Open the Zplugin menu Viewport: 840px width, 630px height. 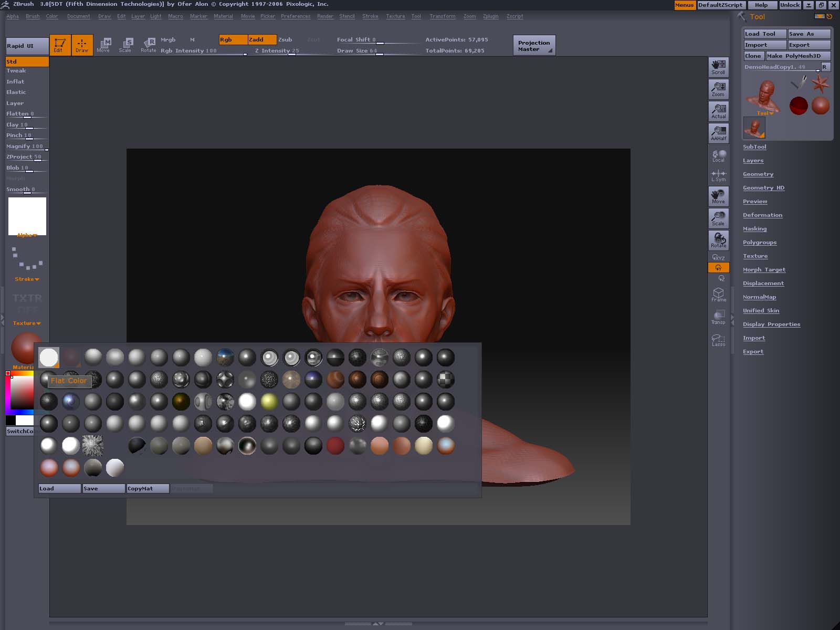click(490, 16)
